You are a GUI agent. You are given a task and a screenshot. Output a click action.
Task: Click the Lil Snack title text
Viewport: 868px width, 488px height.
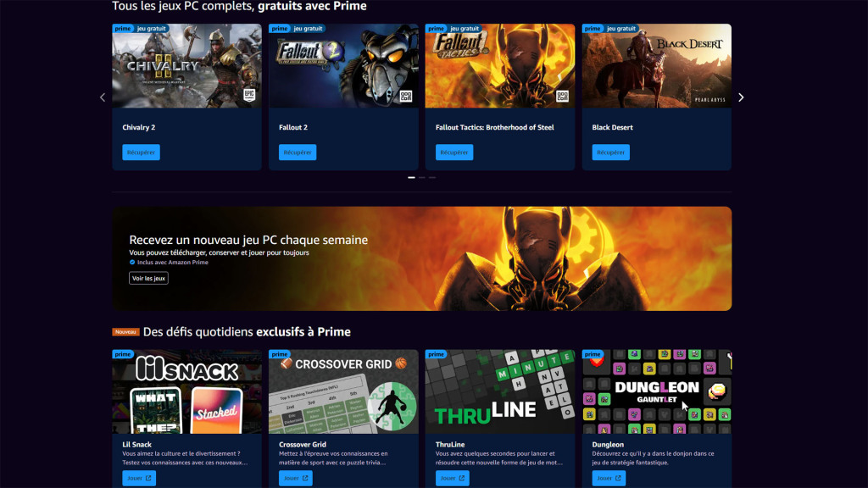(x=136, y=444)
